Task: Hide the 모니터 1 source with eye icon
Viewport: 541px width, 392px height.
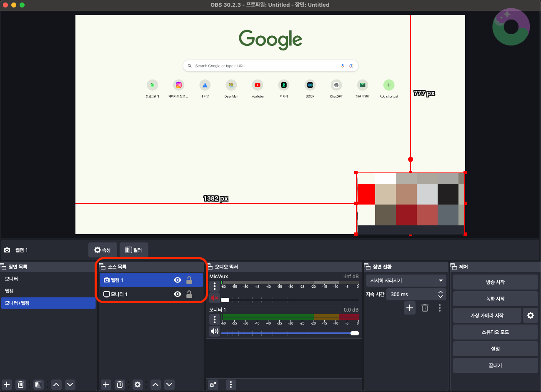Action: (x=178, y=294)
